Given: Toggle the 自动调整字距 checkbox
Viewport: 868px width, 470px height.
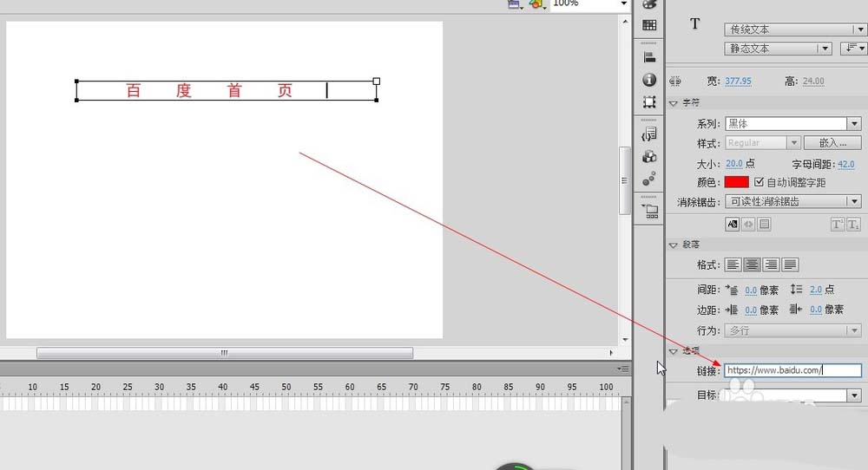Looking at the screenshot, I should pos(759,182).
